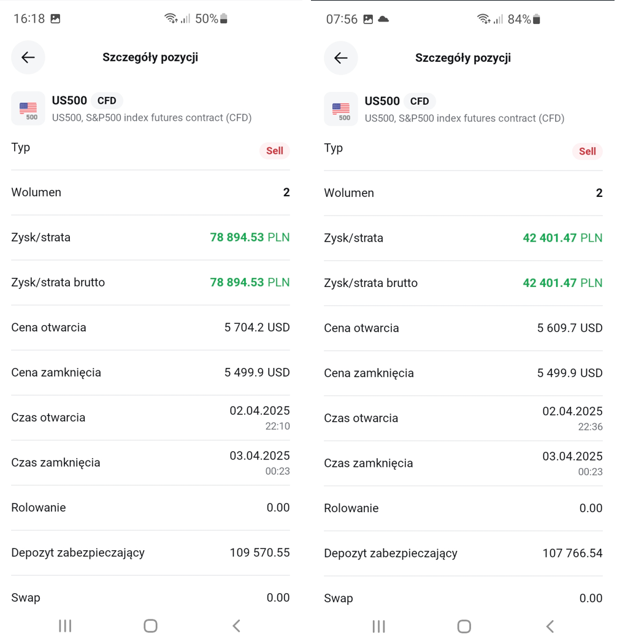Tap US500 flag icon on right screen
This screenshot has width=644, height=644.
click(341, 109)
